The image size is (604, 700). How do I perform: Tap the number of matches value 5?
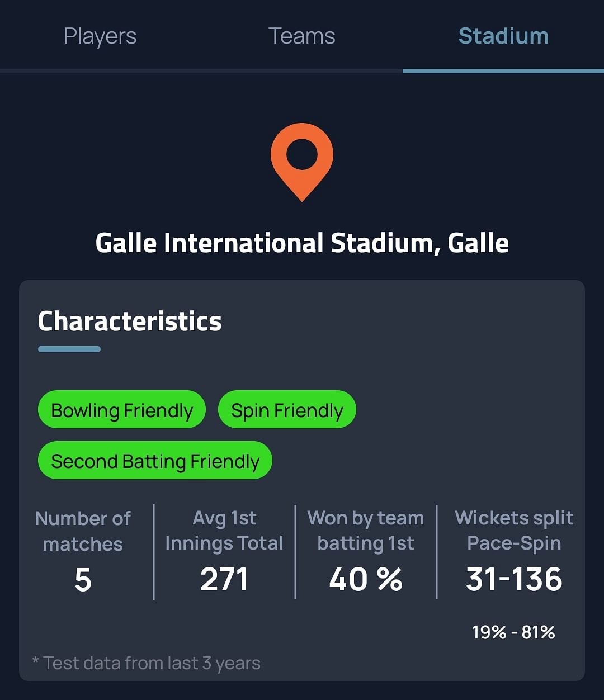click(83, 580)
